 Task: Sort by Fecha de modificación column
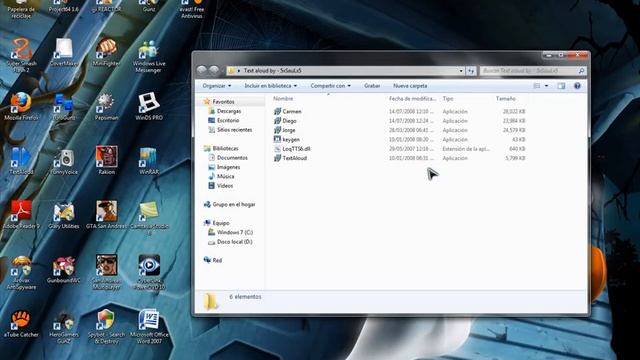click(413, 99)
